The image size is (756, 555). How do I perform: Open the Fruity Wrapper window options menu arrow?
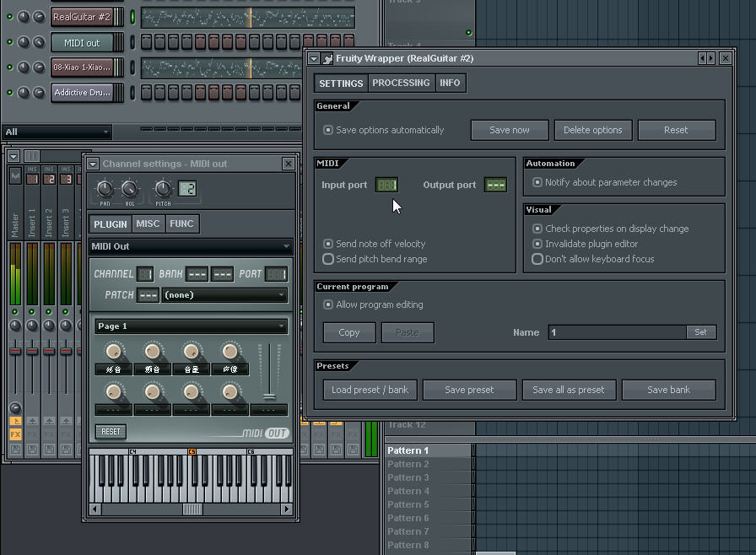click(314, 59)
